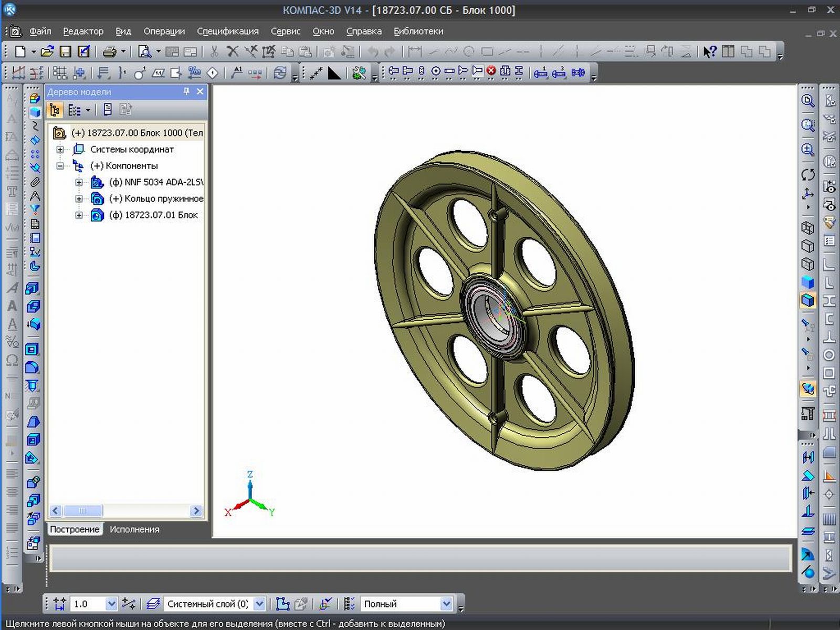Toggle the model tree structure view button

coord(55,110)
